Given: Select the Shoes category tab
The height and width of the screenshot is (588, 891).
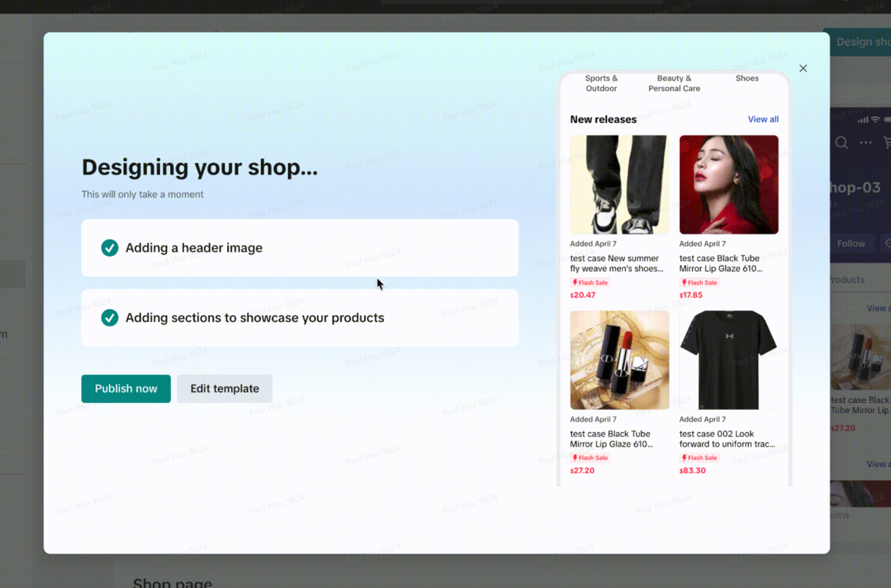Looking at the screenshot, I should click(x=747, y=79).
